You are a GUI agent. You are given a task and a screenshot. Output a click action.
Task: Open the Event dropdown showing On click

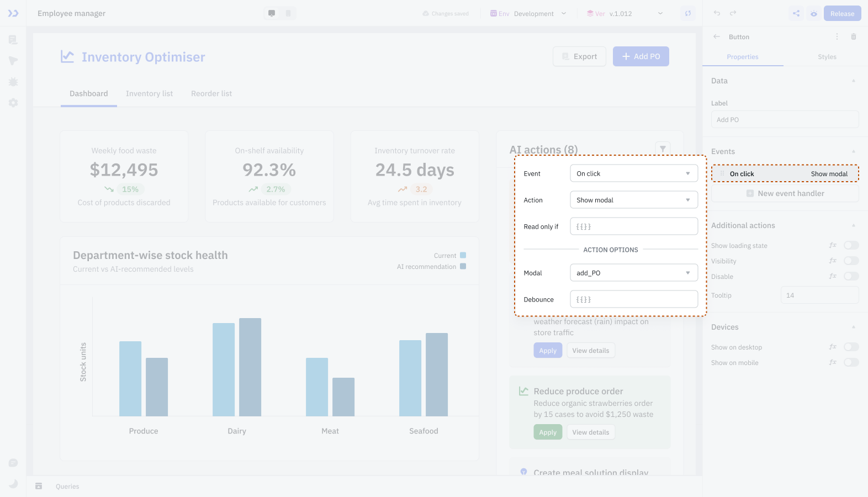(x=633, y=173)
